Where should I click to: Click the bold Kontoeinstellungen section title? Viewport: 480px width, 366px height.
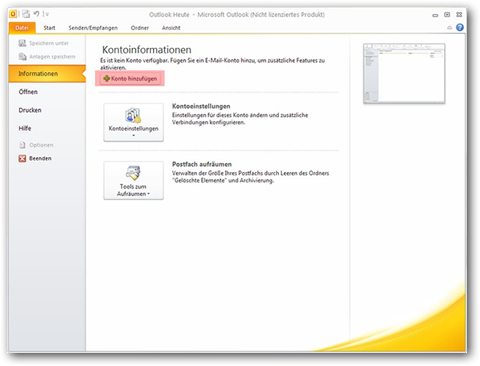(201, 106)
